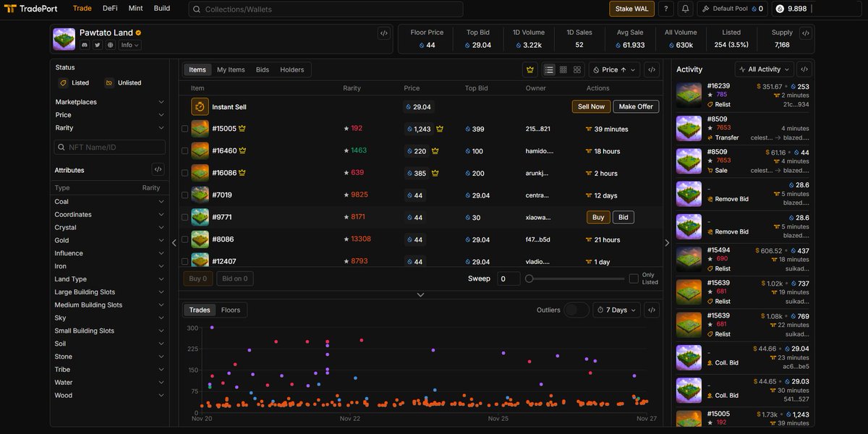This screenshot has width=868, height=434.
Task: Check the box for item #16086
Action: pos(185,173)
